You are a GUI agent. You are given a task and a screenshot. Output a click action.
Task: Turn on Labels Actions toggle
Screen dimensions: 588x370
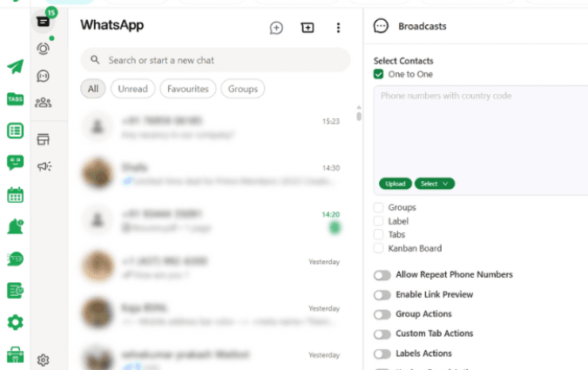382,353
